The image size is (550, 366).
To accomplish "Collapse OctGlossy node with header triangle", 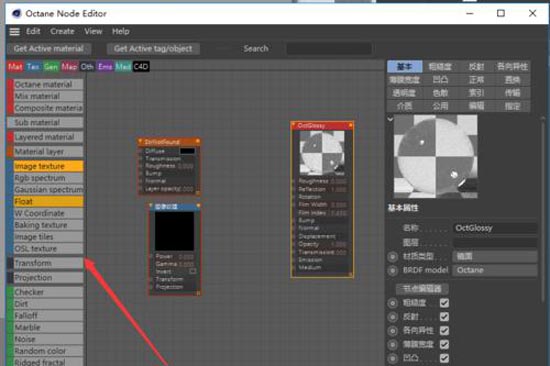I will click(x=294, y=125).
